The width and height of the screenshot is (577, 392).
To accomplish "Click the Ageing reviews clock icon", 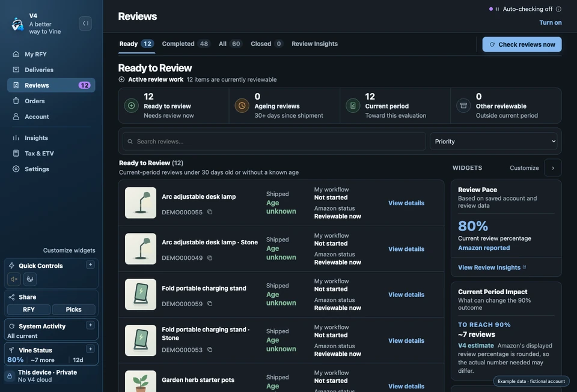I will tap(242, 106).
